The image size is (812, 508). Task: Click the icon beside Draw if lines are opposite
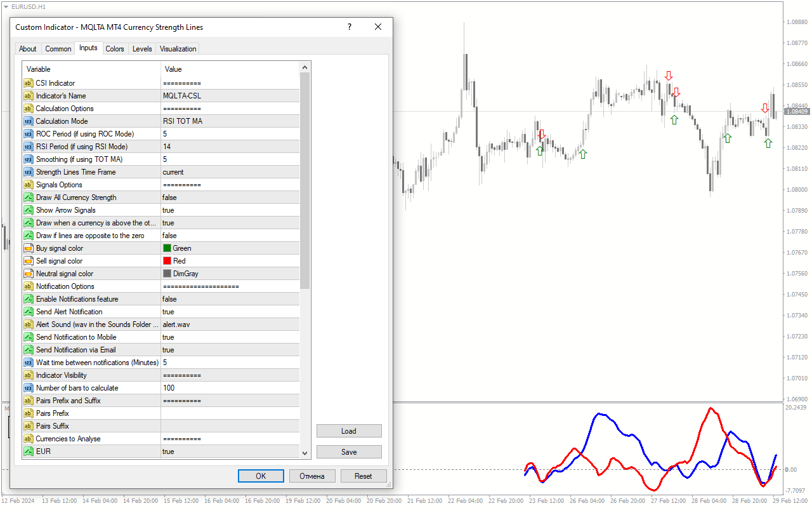(28, 236)
